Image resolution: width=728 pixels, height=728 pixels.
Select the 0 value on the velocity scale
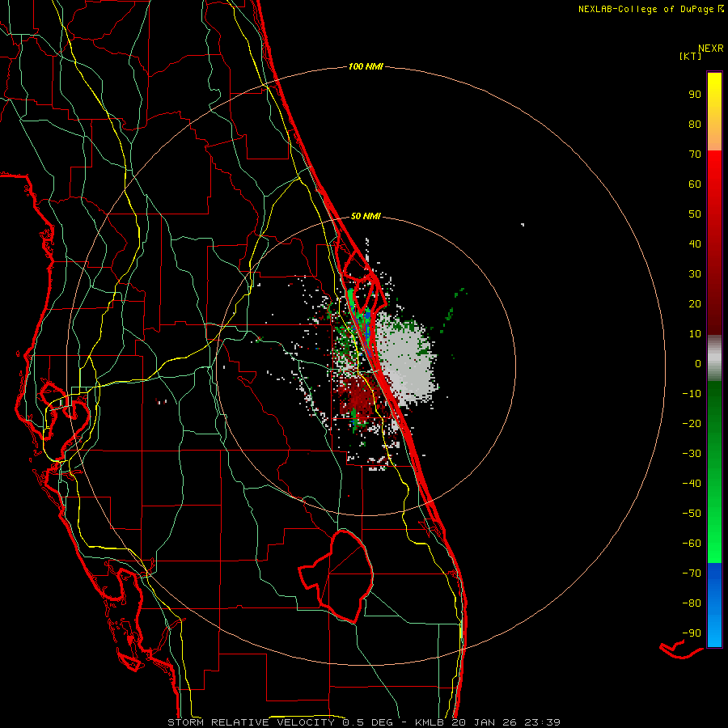coord(698,364)
